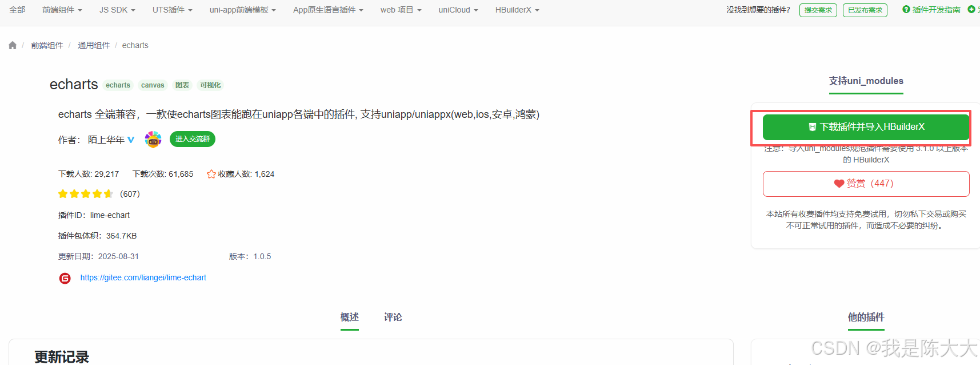Select 全部 in top navigation
The height and width of the screenshot is (365, 980).
17,10
